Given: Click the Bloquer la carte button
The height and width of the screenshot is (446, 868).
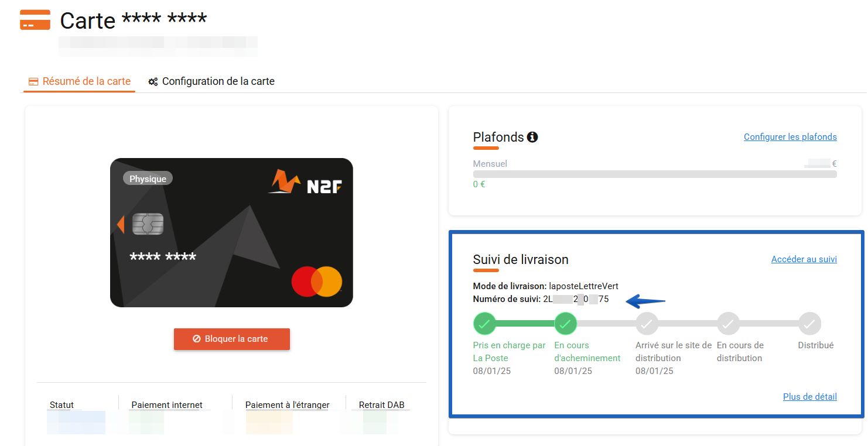Looking at the screenshot, I should [232, 339].
